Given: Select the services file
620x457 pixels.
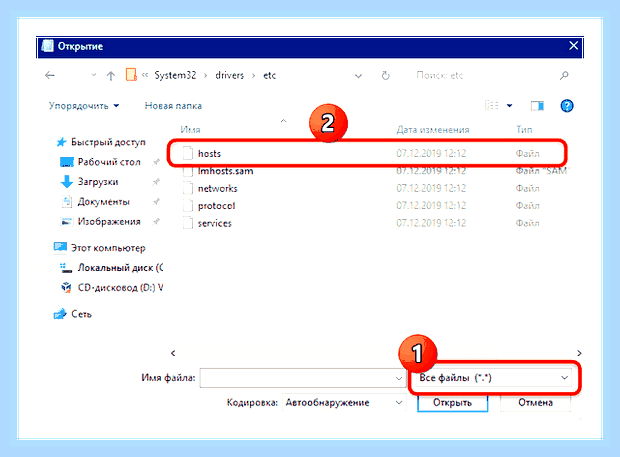Looking at the screenshot, I should pos(375,223).
